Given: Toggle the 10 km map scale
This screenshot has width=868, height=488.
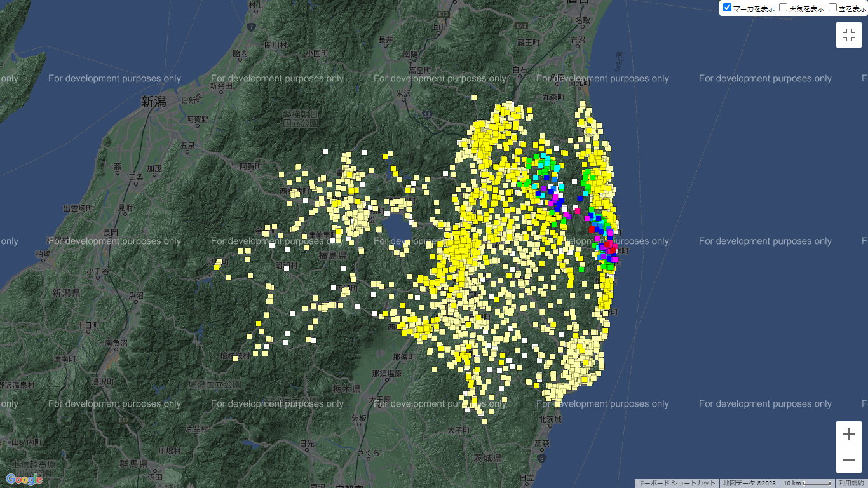Looking at the screenshot, I should 807,484.
